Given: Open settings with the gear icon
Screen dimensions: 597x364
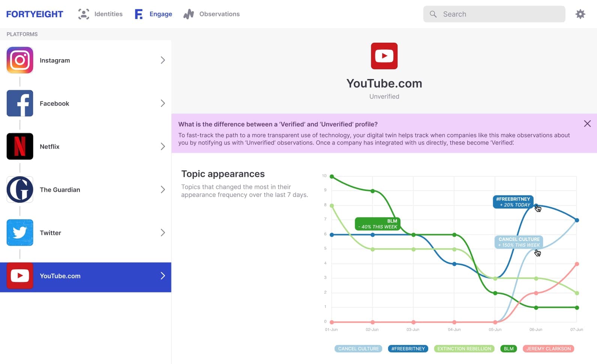Looking at the screenshot, I should coord(580,14).
